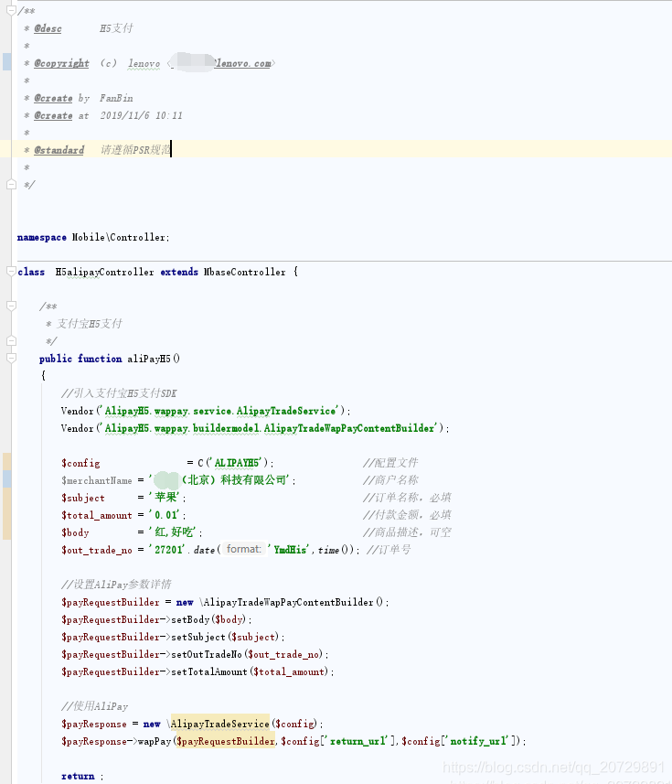Screen dimensions: 672x784
Task: Click the 'ALIPAYH5' config key string
Action: [x=237, y=463]
